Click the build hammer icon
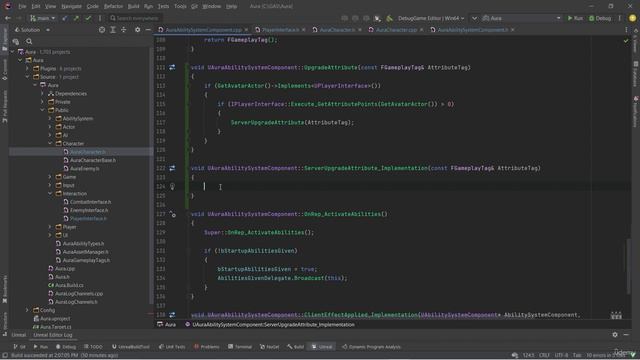640x360 pixels. coord(389,18)
